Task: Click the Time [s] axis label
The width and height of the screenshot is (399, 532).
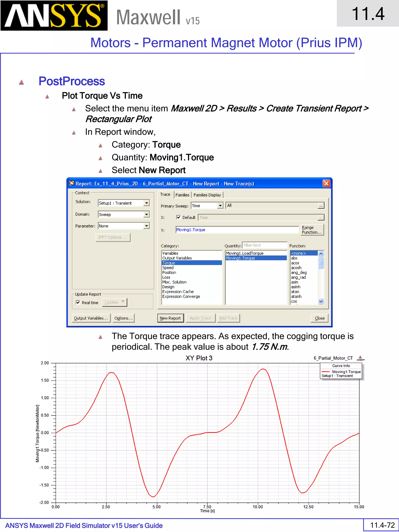Action: coord(207,511)
